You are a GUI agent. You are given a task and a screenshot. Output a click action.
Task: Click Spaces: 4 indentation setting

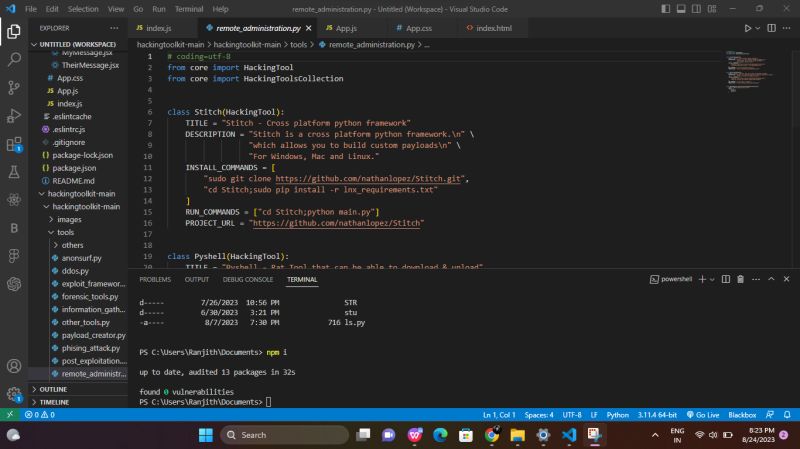(539, 415)
